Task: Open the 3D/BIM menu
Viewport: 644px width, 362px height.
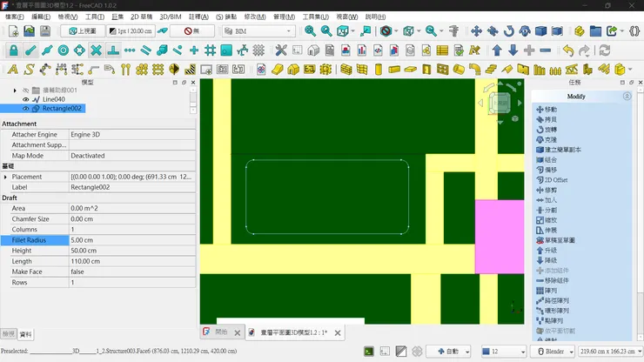Action: 171,17
